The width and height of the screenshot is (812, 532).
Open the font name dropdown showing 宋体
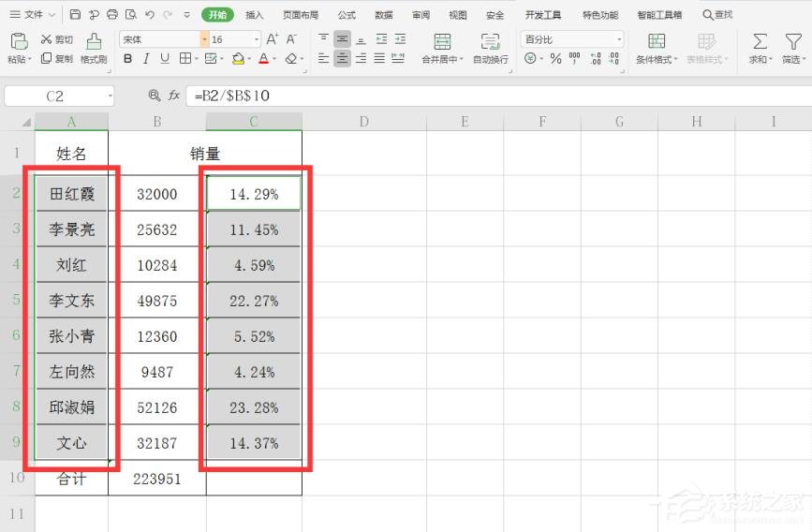pos(204,39)
